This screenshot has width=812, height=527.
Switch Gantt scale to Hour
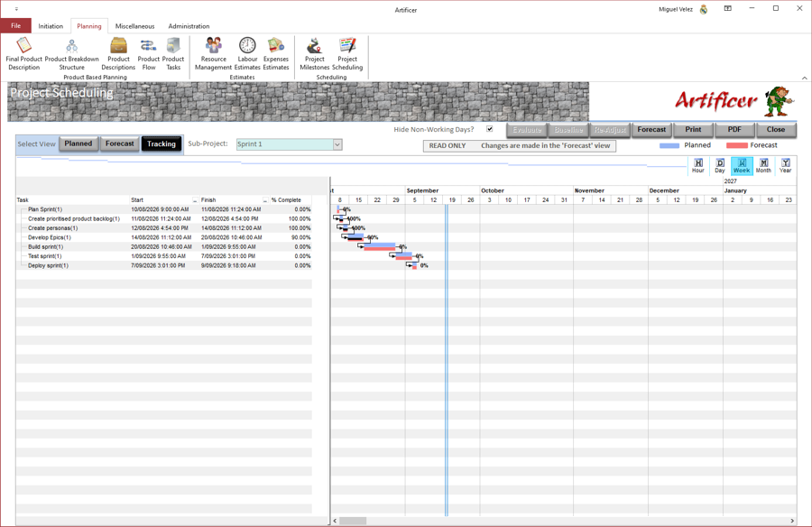[x=698, y=166]
